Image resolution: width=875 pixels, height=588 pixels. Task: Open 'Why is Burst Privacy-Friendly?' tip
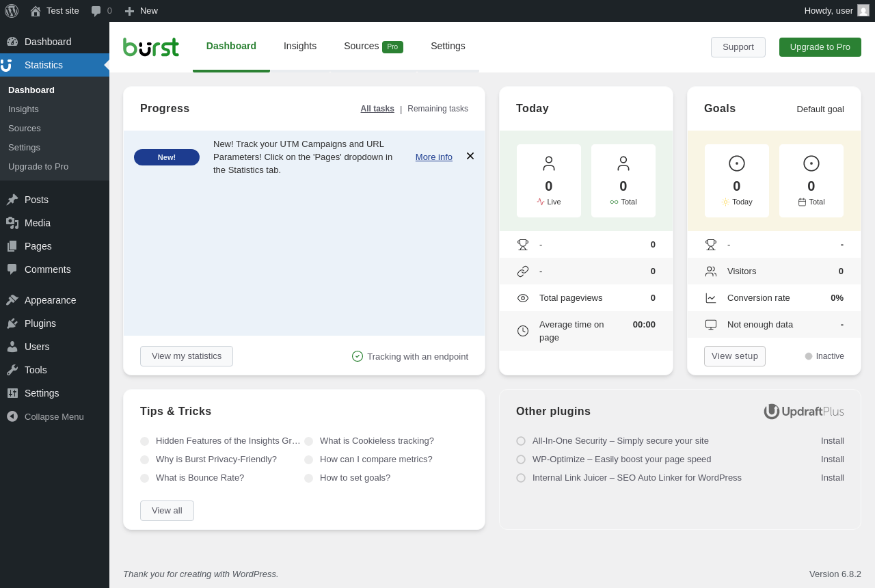[x=216, y=459]
